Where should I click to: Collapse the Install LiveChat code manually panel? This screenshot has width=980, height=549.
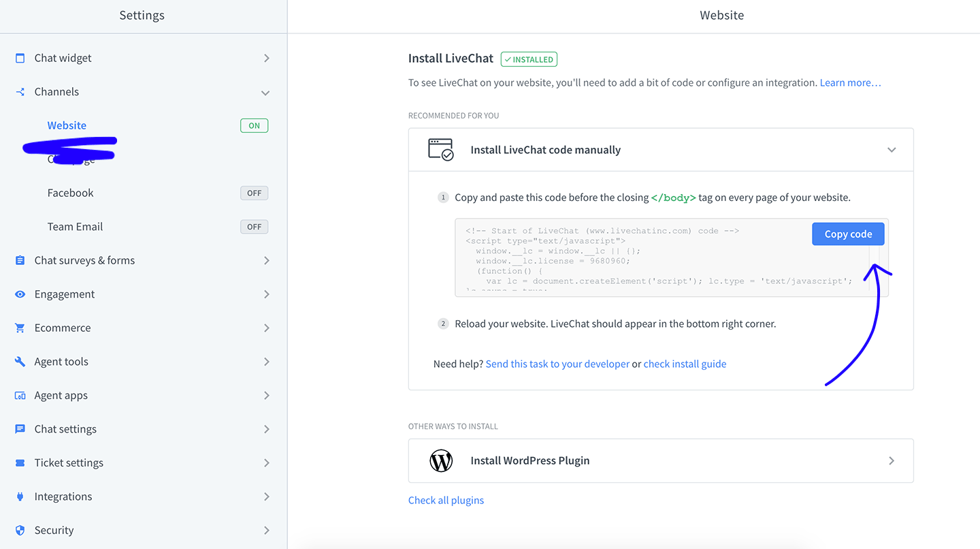(892, 150)
